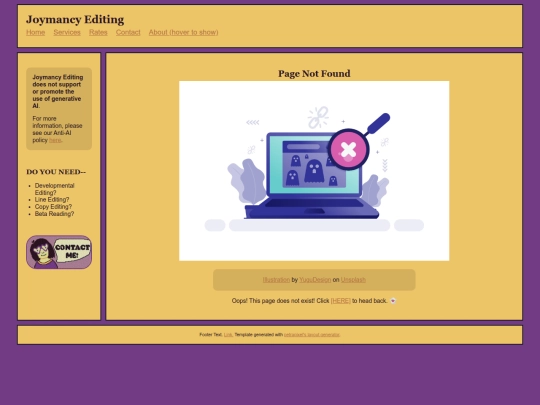Screen dimensions: 540x405
Task: Open the Illustration credit link
Action: pos(276,280)
